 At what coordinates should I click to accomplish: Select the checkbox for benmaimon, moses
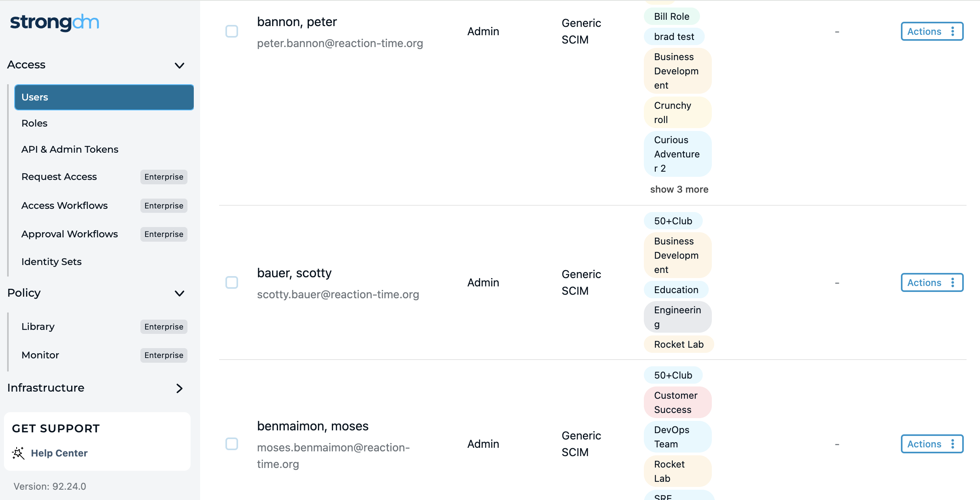pos(232,444)
